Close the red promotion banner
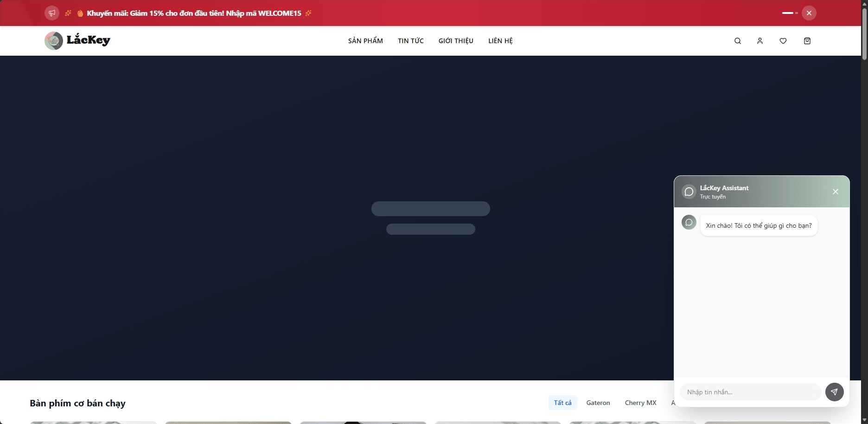 coord(809,13)
